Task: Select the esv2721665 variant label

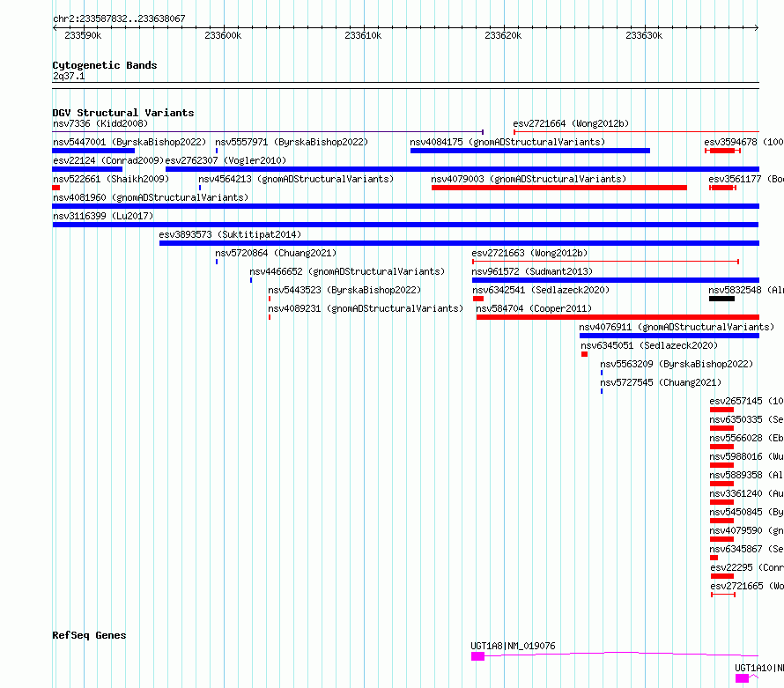Action: click(746, 586)
